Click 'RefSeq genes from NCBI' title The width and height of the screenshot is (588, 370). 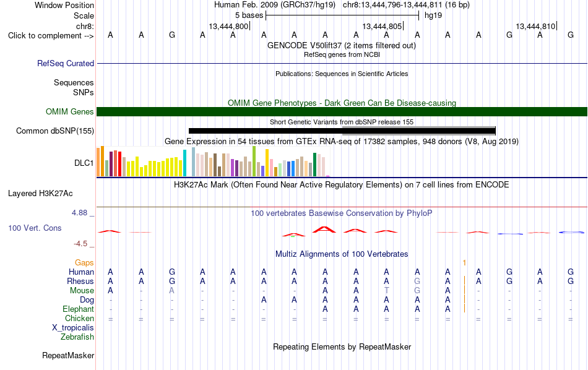[x=342, y=54]
